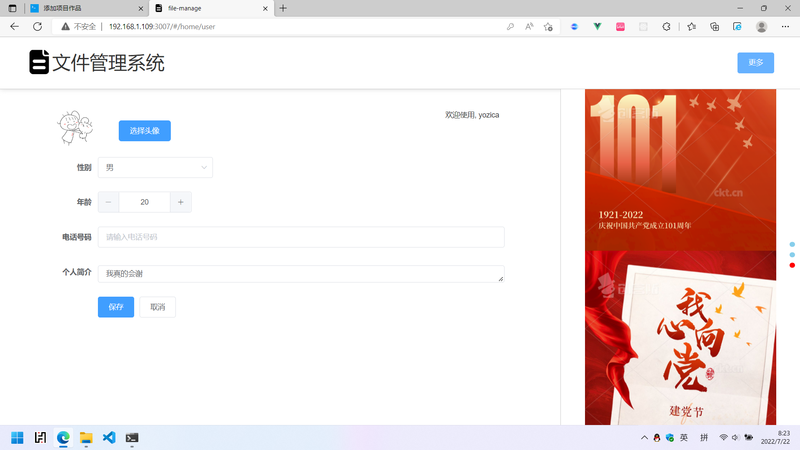Screen dimensions: 800x450
Task: Click the 更多 button
Action: [x=756, y=63]
